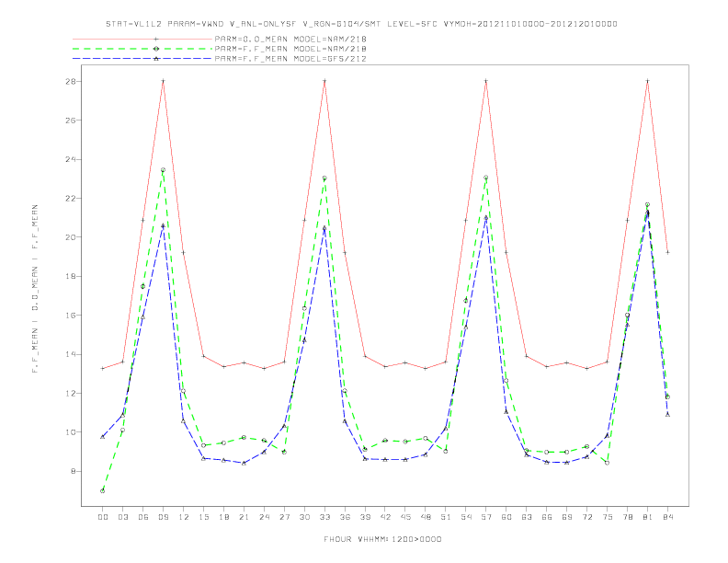Image resolution: width=728 pixels, height=563 pixels.
Task: Click x-axis tick label 09
Action: [x=163, y=517]
